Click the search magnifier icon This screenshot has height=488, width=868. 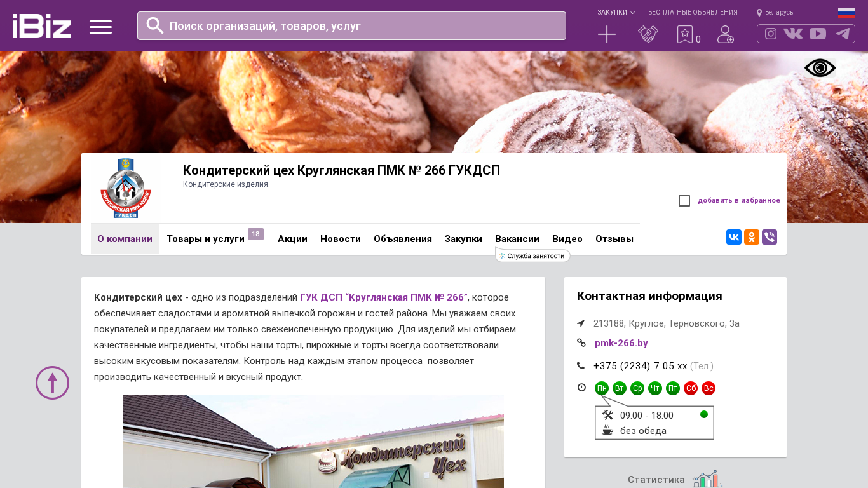click(155, 25)
